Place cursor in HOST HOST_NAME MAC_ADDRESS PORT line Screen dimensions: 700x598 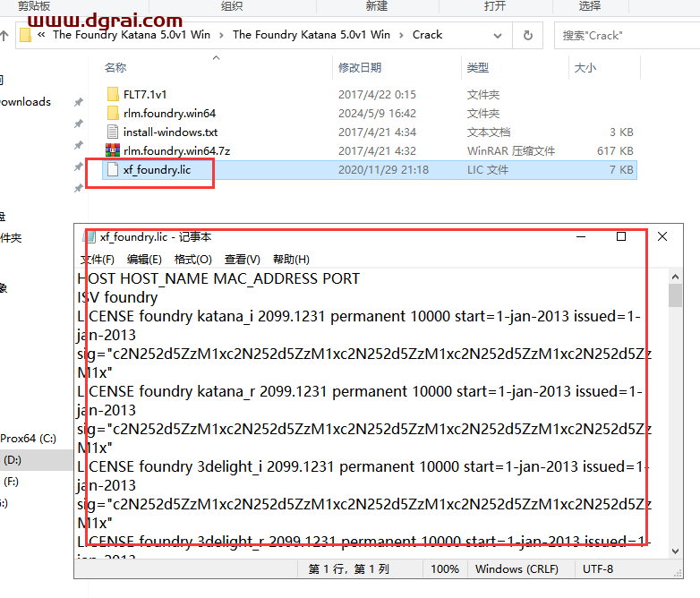[x=218, y=278]
